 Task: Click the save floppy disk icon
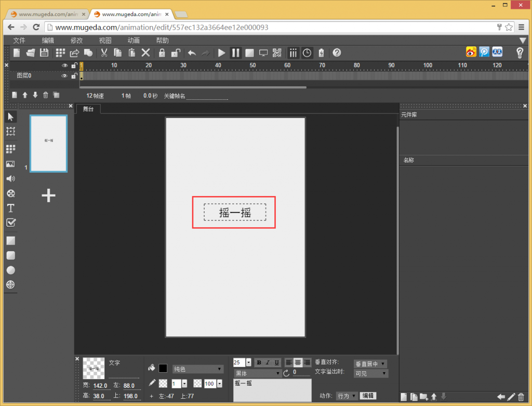tap(44, 53)
